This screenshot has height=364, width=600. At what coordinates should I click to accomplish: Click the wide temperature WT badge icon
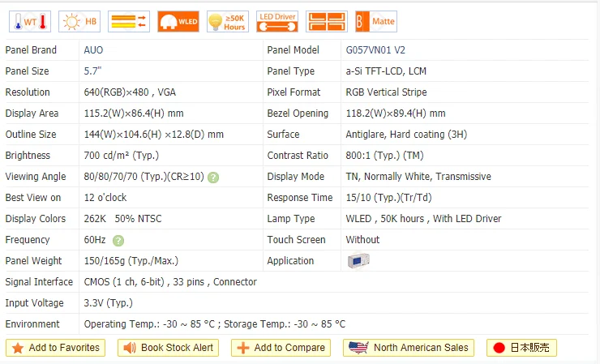30,21
